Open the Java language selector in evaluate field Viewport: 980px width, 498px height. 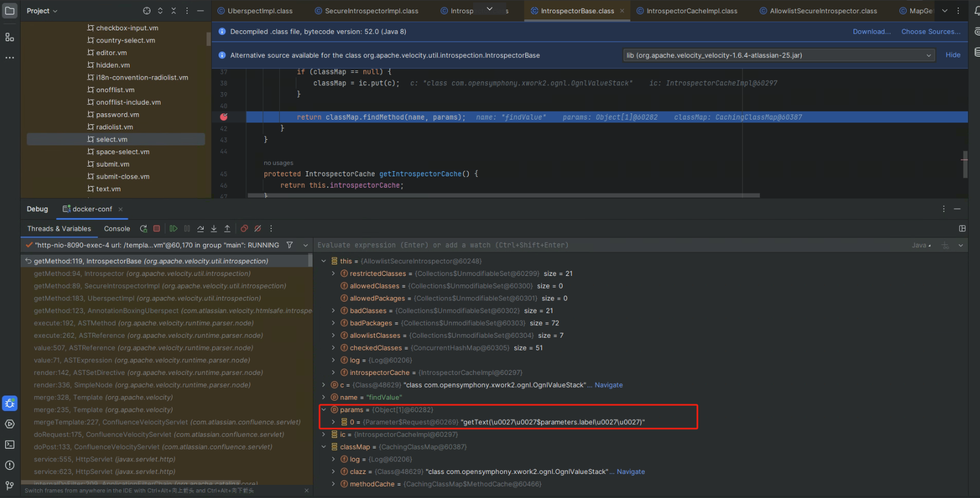point(922,246)
